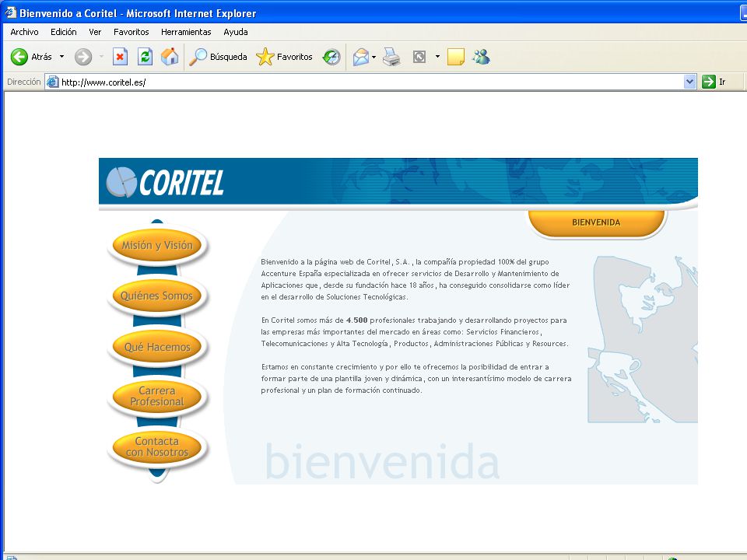Click the page icon in address bar
Viewport: 747px width, 560px height.
point(52,82)
